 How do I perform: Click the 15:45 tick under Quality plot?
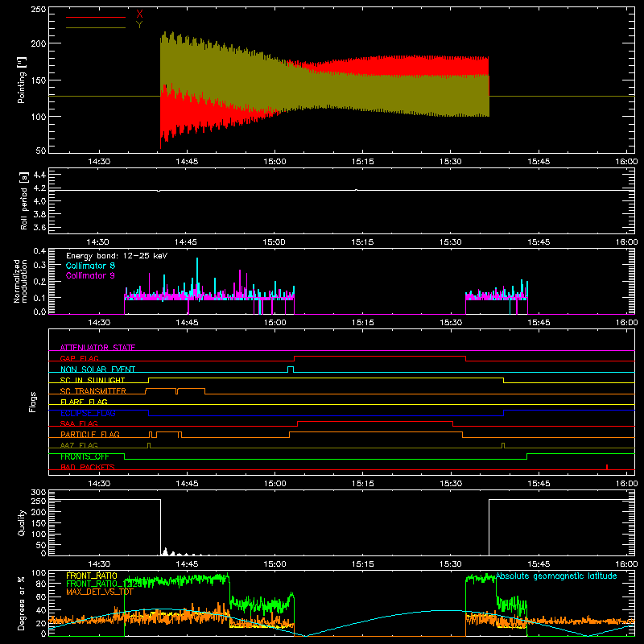539,564
